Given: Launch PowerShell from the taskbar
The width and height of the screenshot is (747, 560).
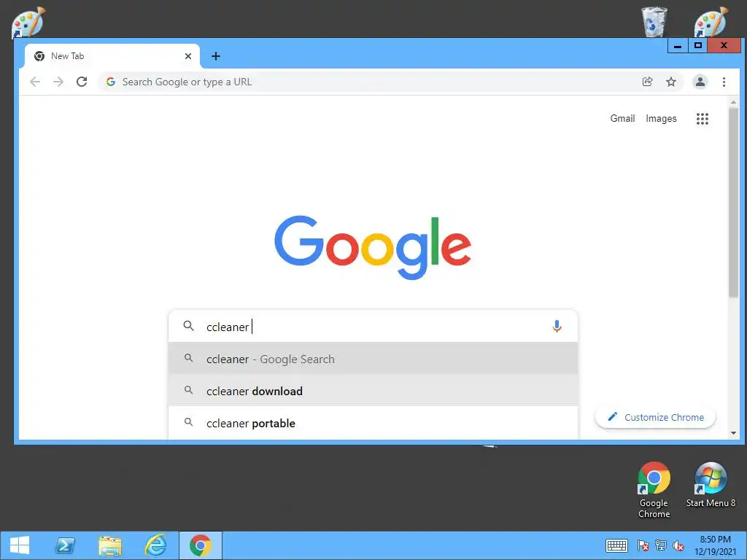Looking at the screenshot, I should click(x=65, y=545).
